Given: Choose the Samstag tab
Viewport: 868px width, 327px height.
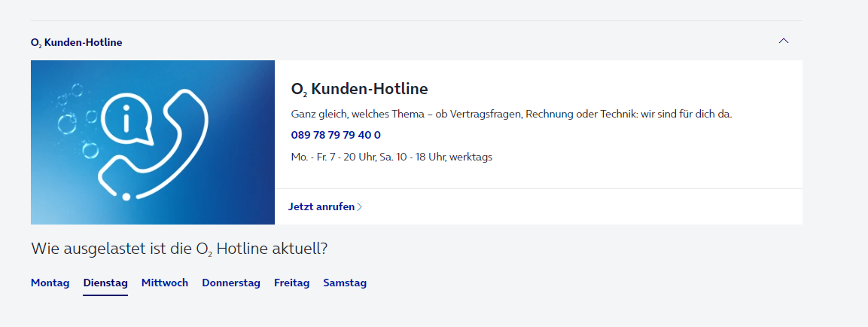Looking at the screenshot, I should 345,283.
